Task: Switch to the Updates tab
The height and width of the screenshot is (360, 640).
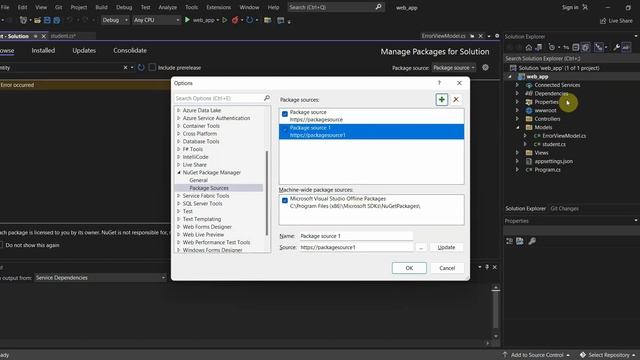Action: [x=84, y=51]
